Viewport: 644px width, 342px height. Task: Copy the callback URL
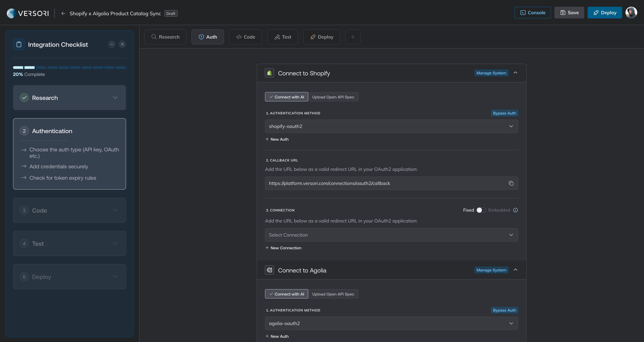pos(511,183)
